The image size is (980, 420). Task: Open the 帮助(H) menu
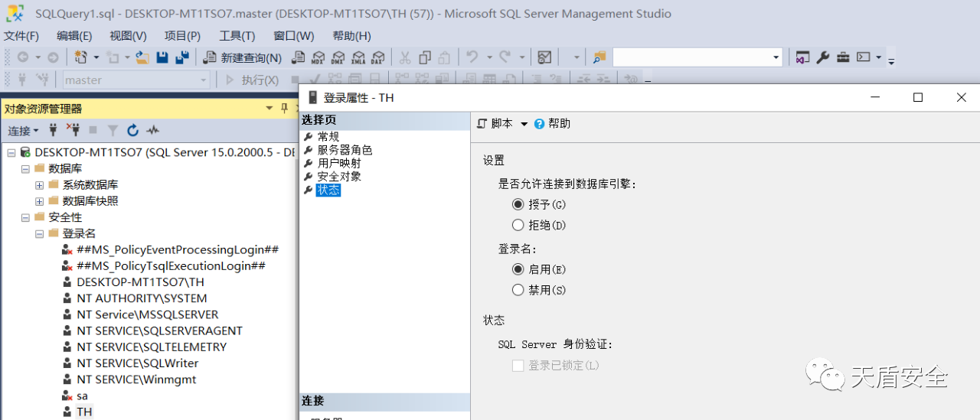click(351, 36)
